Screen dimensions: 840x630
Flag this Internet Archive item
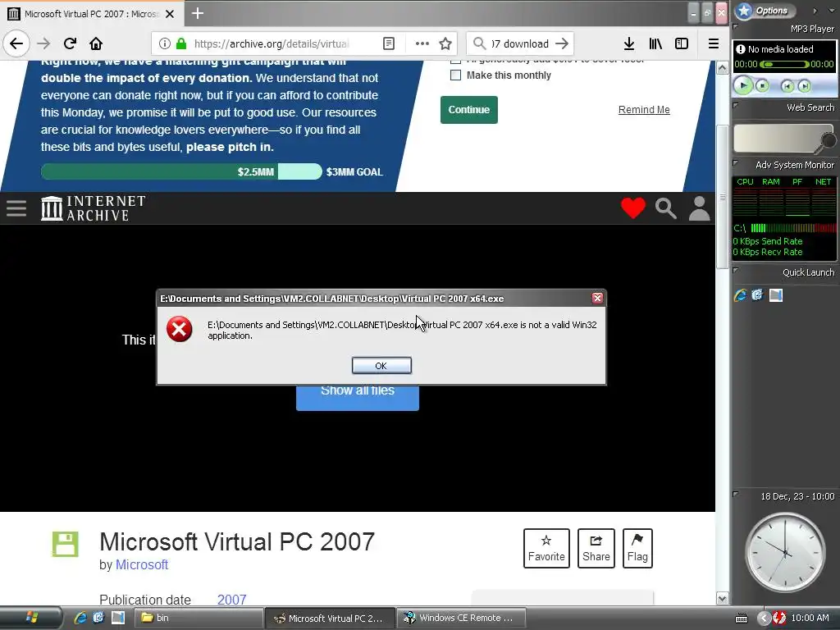(637, 549)
